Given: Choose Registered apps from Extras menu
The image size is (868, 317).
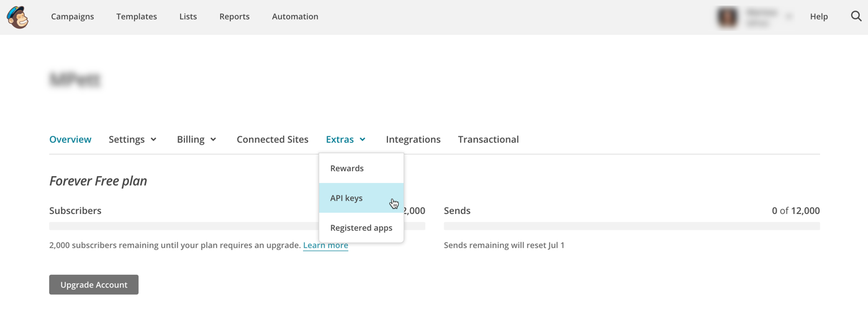Looking at the screenshot, I should tap(361, 228).
